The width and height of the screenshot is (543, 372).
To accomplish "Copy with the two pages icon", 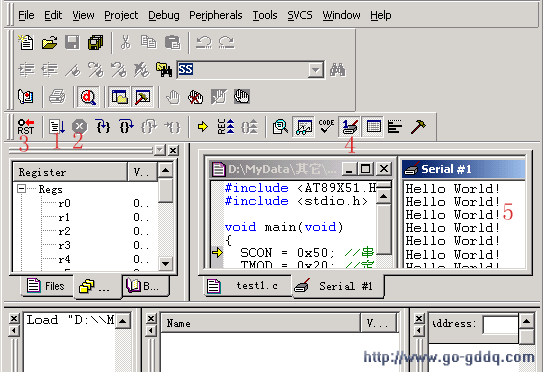I will pos(149,43).
